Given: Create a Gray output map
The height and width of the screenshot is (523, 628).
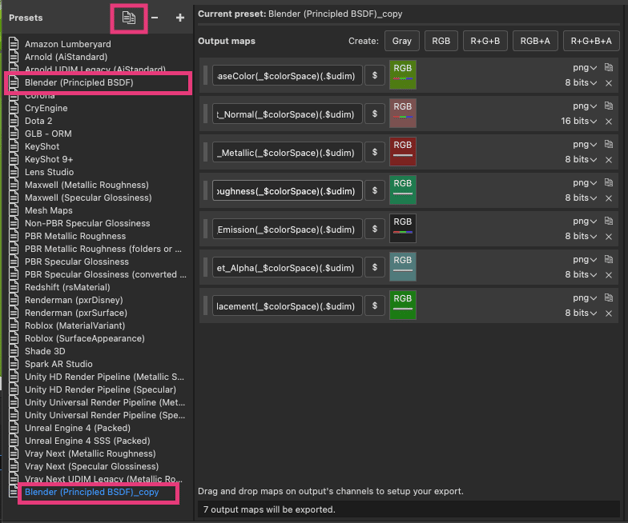Looking at the screenshot, I should (402, 41).
